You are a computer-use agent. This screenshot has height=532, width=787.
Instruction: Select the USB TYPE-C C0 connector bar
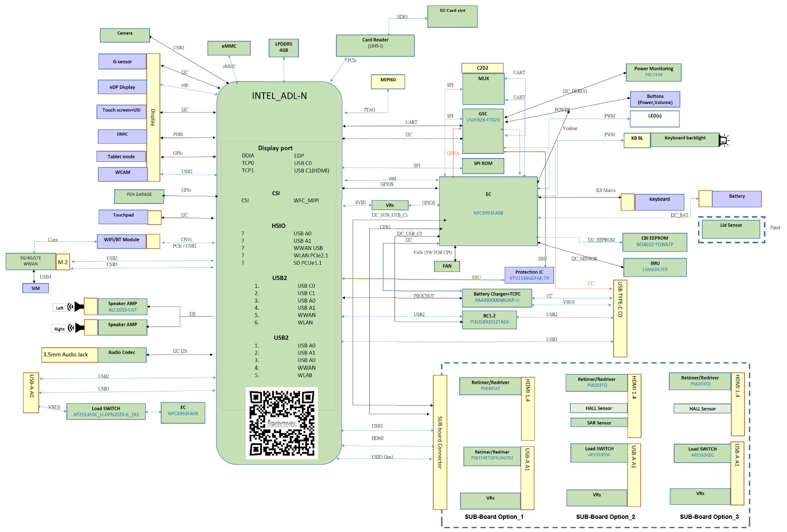coord(620,318)
